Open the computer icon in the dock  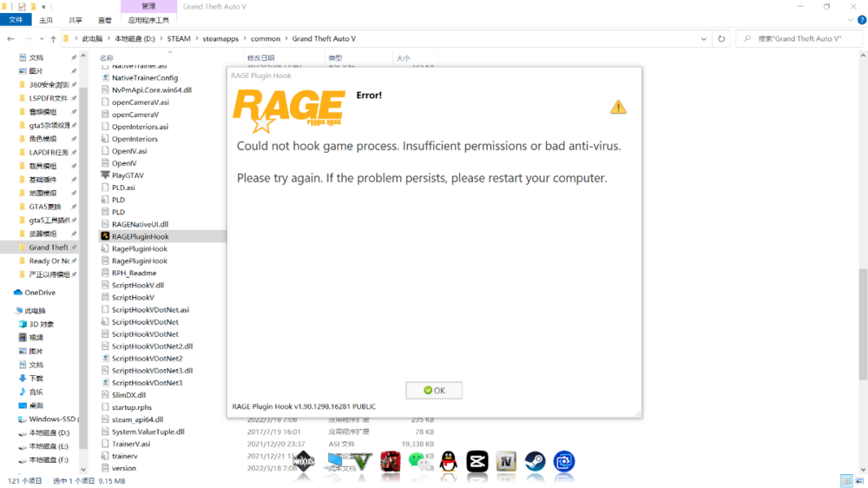[334, 461]
